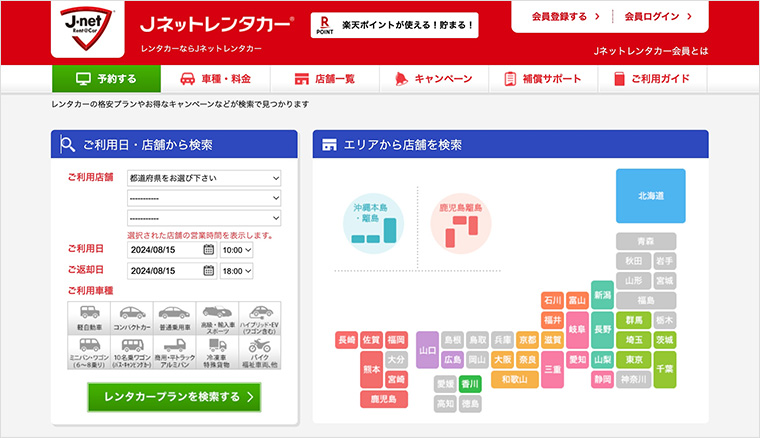Open the 店舗一覧 tab

point(325,78)
